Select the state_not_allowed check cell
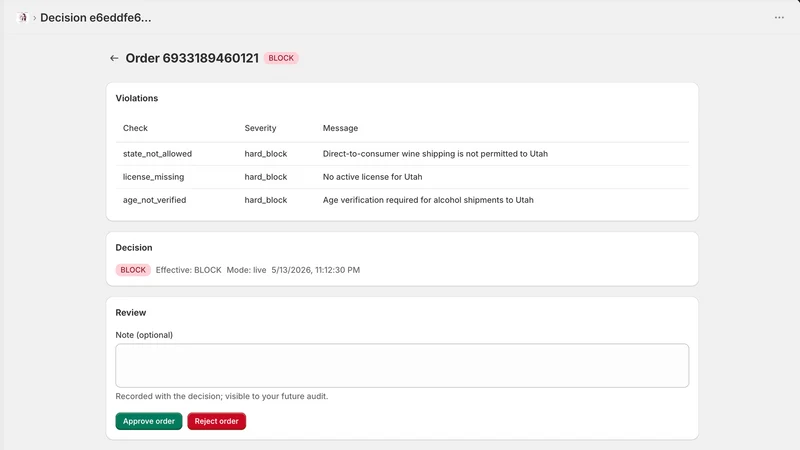This screenshot has width=800, height=450. pyautogui.click(x=157, y=154)
